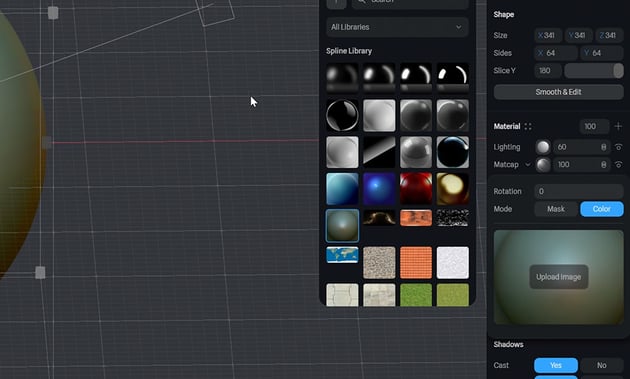This screenshot has height=379, width=630.
Task: Select Mask mode
Action: 556,209
